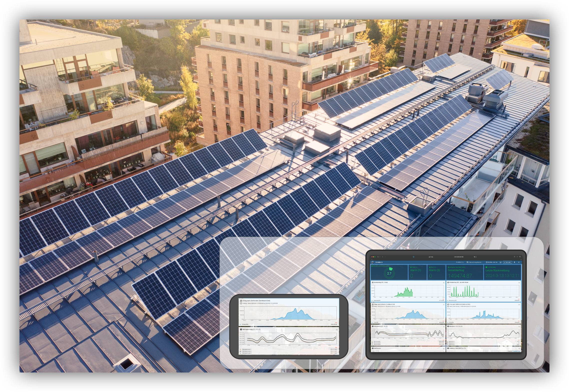Click the Ertrag (Wh) legend entry on phone

tap(244, 324)
